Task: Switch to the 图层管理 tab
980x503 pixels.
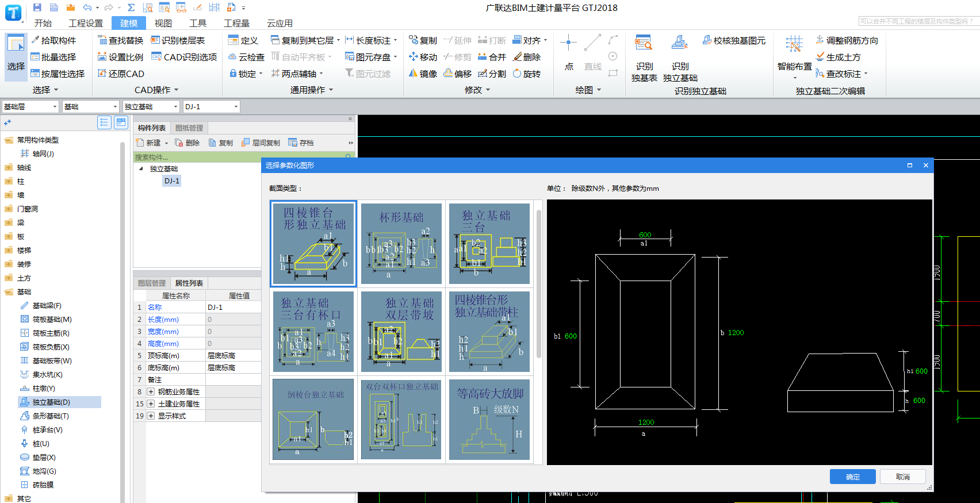Action: pos(152,283)
